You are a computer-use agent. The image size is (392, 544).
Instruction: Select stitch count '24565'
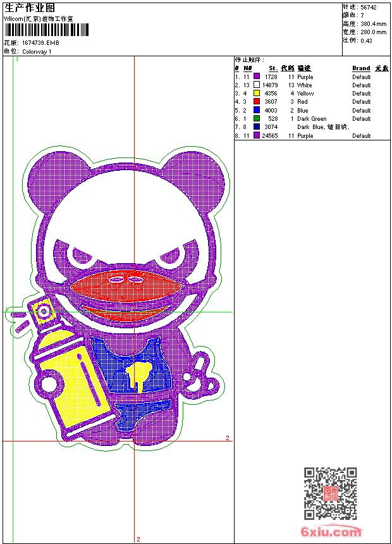pyautogui.click(x=270, y=136)
